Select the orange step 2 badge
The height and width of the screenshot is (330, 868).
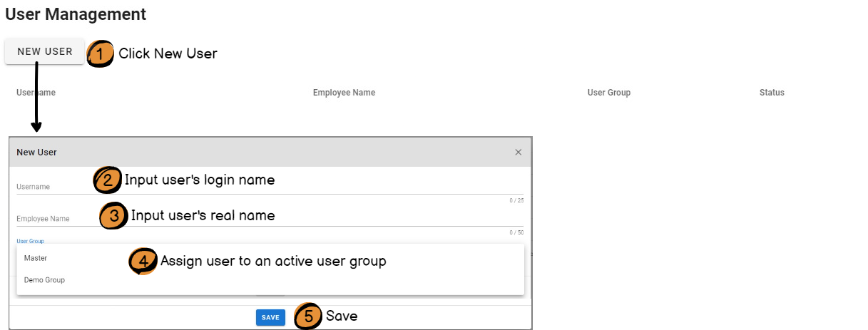(x=107, y=180)
